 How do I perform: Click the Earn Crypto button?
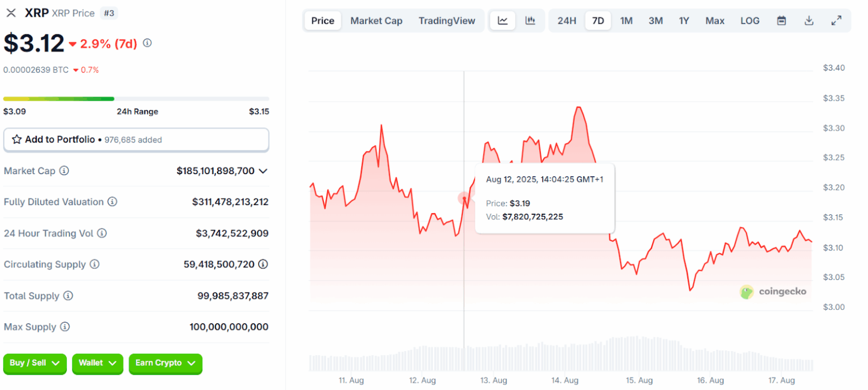[165, 364]
